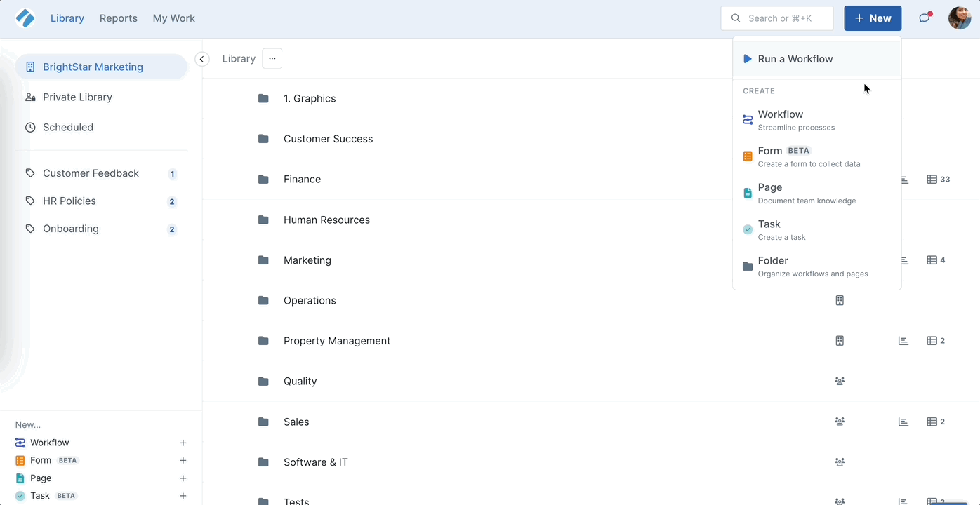Screen dimensions: 980x505
Task: Select BrightStar Marketing in the sidebar
Action: click(x=101, y=67)
